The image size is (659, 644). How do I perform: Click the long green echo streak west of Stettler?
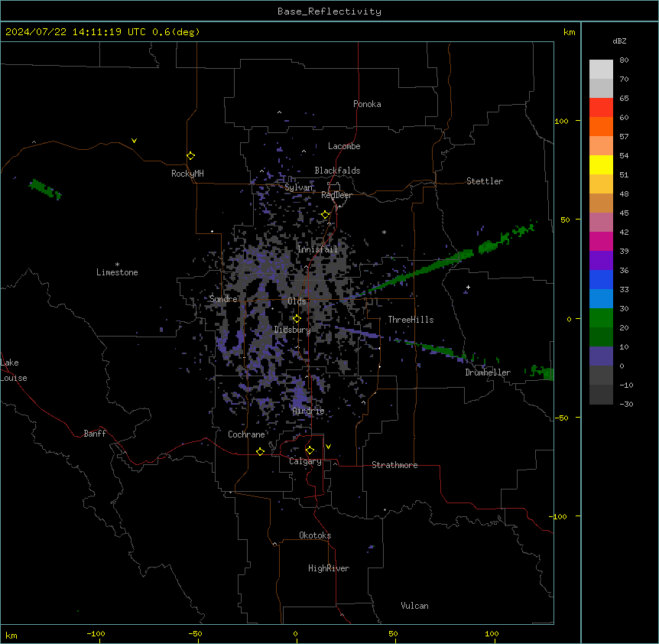point(420,272)
